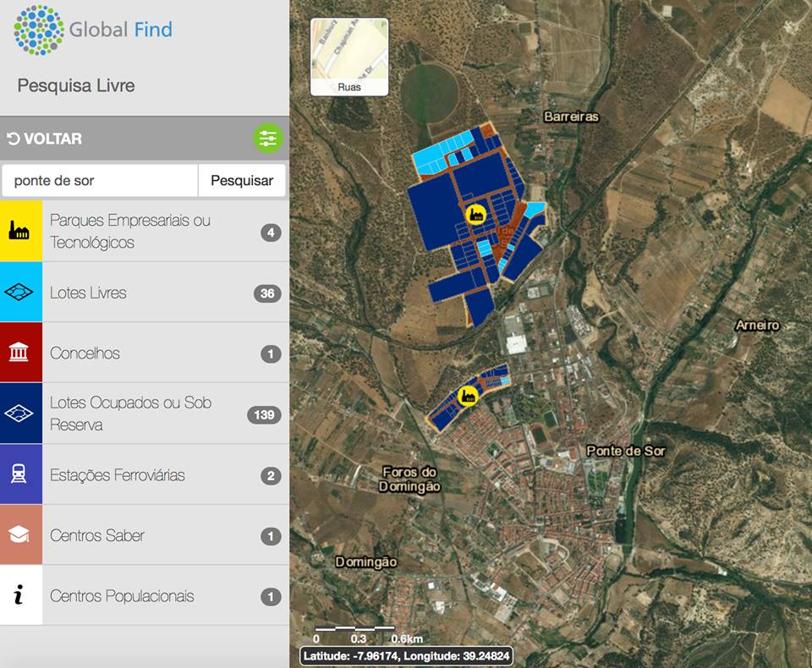Click the graduation cap Centros Saber icon
Viewport: 812px width, 668px height.
[20, 535]
